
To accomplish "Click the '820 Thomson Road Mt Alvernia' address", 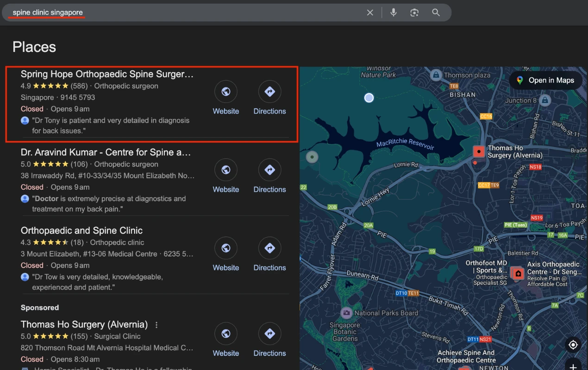I will (107, 348).
